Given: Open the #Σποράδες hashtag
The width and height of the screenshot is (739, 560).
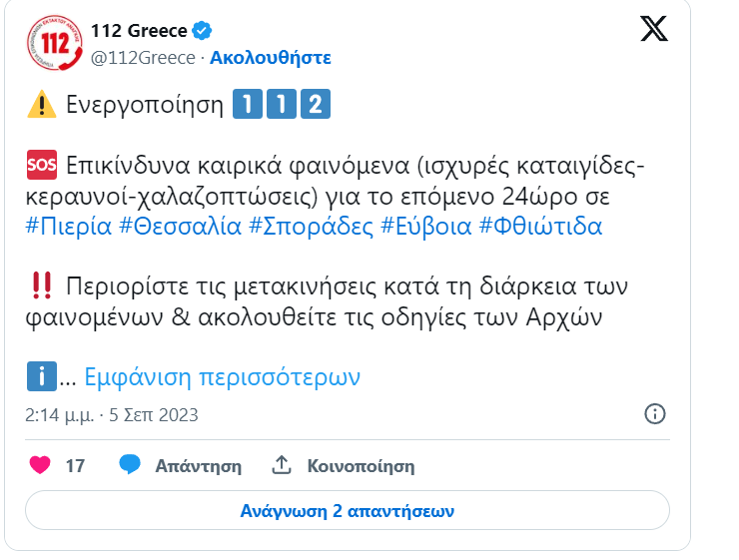Looking at the screenshot, I should coord(311,226).
